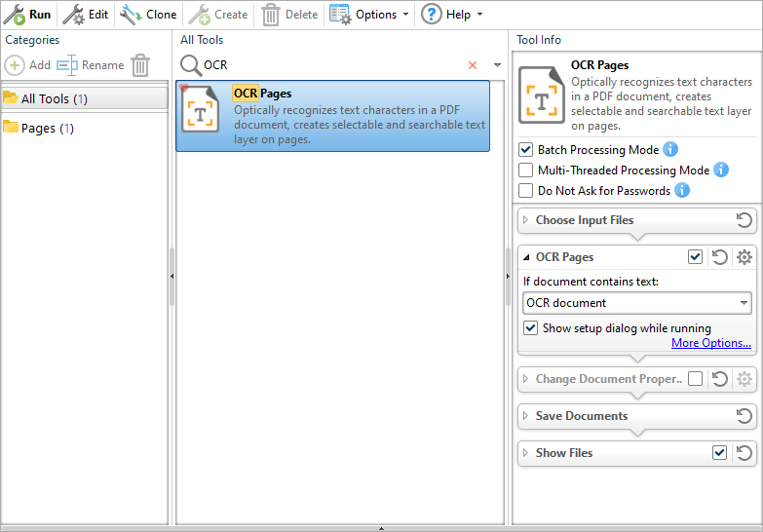Click info icon beside Multi-Threaded Processing Mode

coord(721,170)
